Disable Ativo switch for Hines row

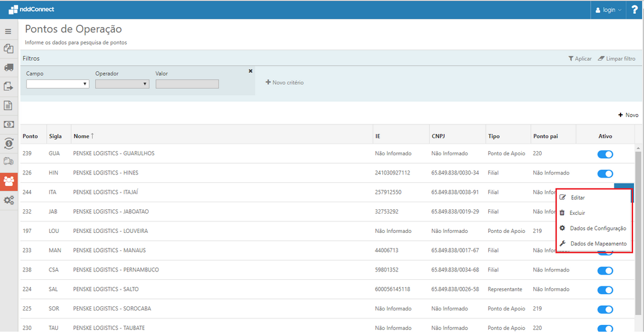(605, 174)
